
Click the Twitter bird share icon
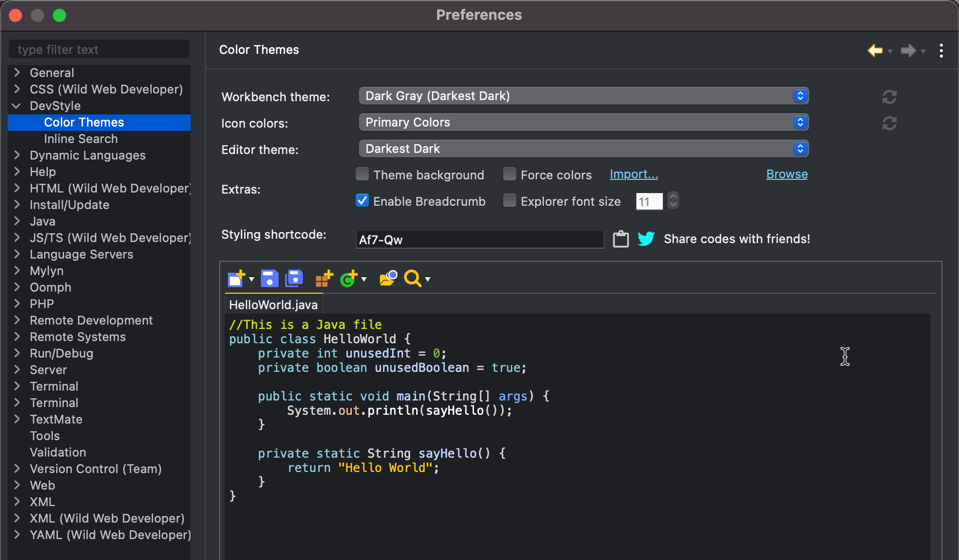[646, 239]
